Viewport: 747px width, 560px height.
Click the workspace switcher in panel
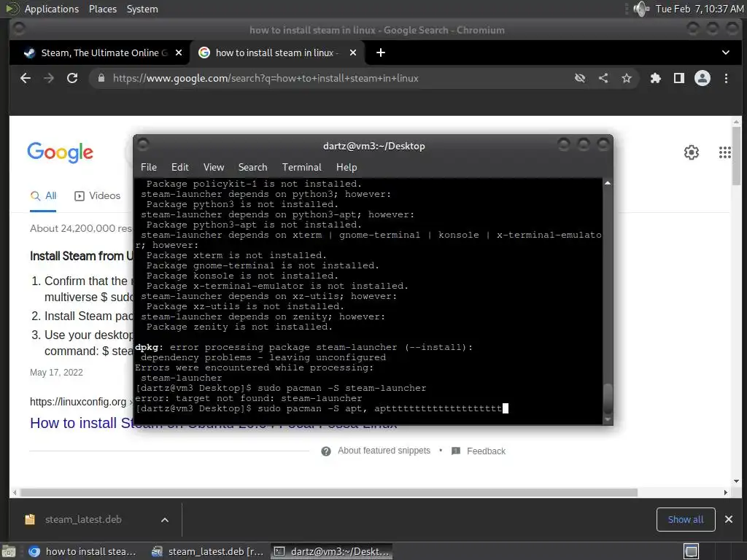692,551
